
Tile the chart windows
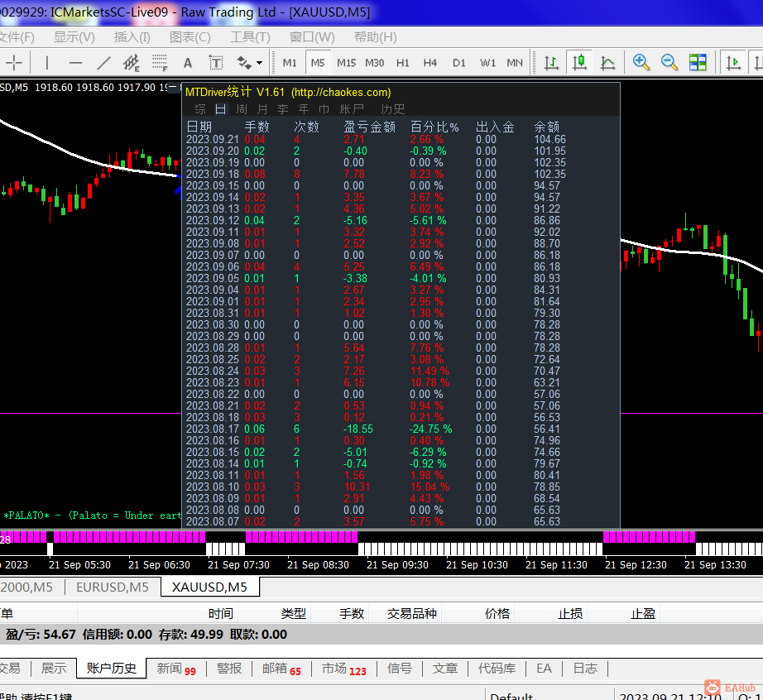click(x=698, y=63)
